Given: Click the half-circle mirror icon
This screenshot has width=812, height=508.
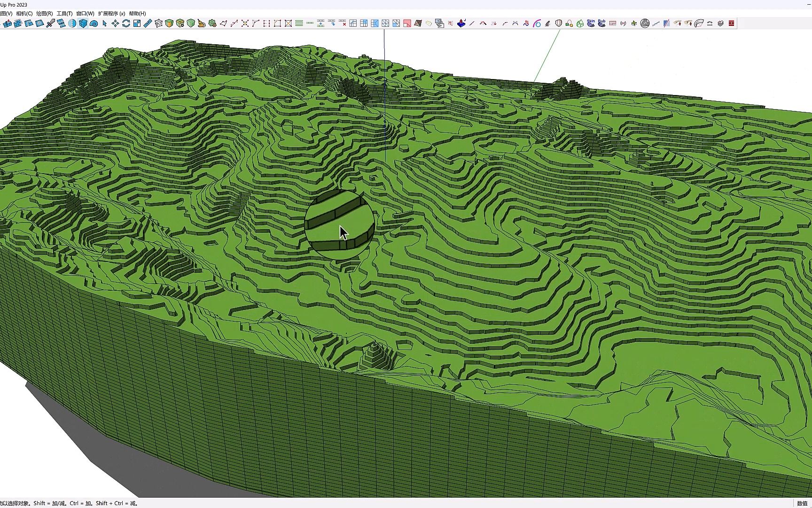Looking at the screenshot, I should point(72,23).
